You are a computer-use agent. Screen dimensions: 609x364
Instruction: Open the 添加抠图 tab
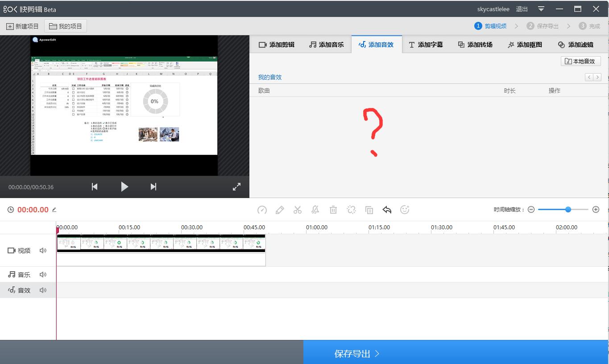[x=525, y=45]
